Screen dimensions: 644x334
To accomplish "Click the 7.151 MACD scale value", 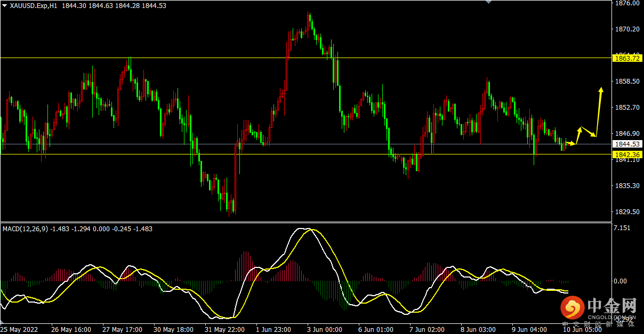I will (x=623, y=228).
